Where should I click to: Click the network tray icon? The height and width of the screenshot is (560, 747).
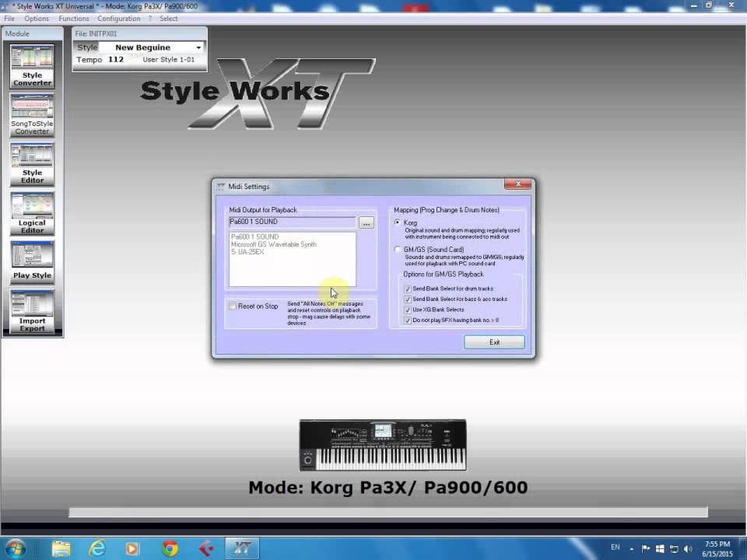[x=674, y=548]
